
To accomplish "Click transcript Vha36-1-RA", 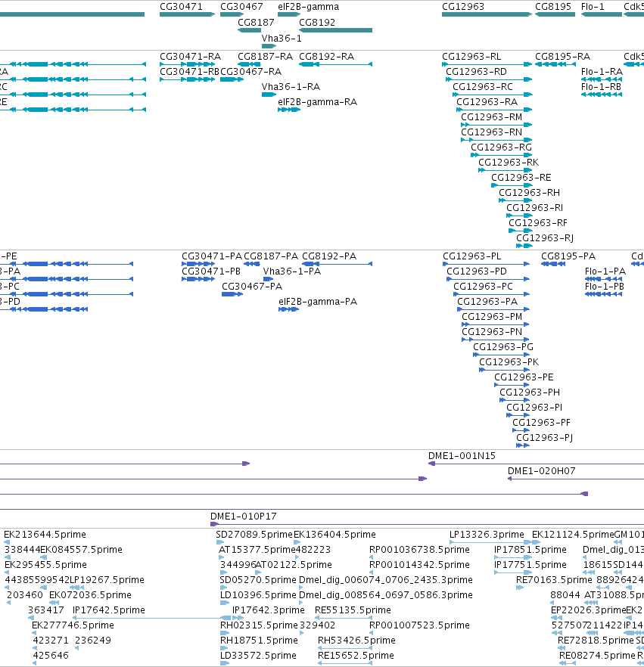I will pos(291,87).
